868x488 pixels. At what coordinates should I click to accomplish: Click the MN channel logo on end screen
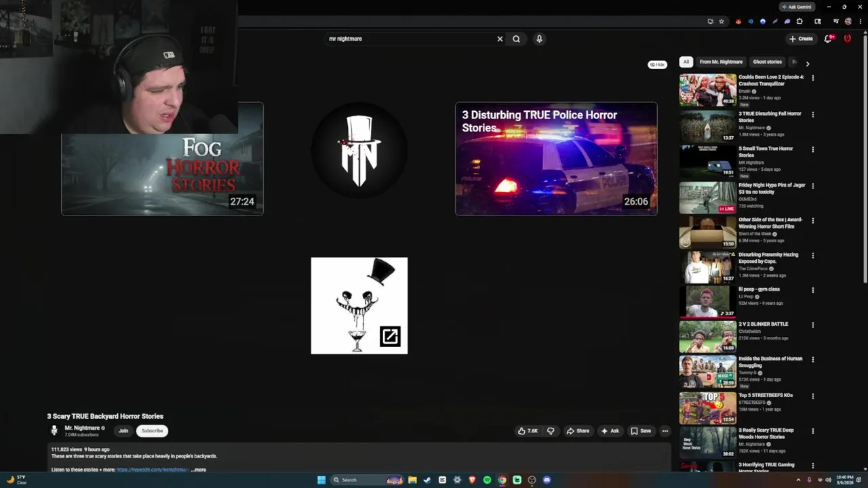[359, 150]
